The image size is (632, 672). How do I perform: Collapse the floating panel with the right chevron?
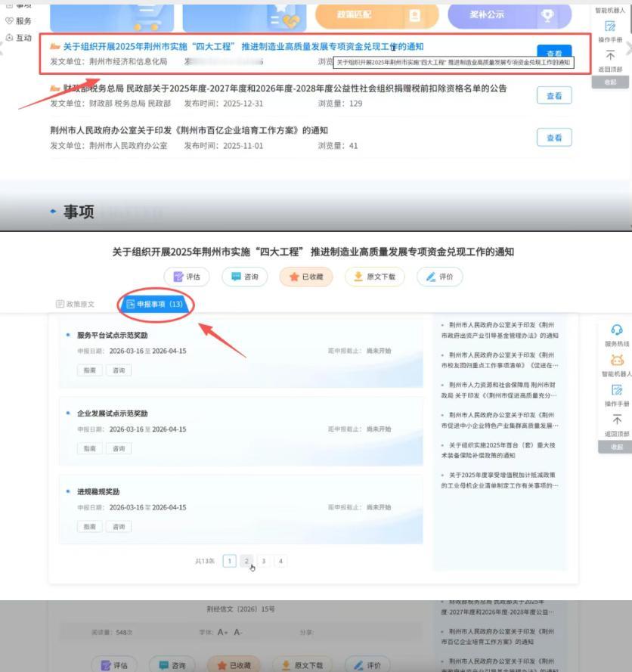[627, 47]
